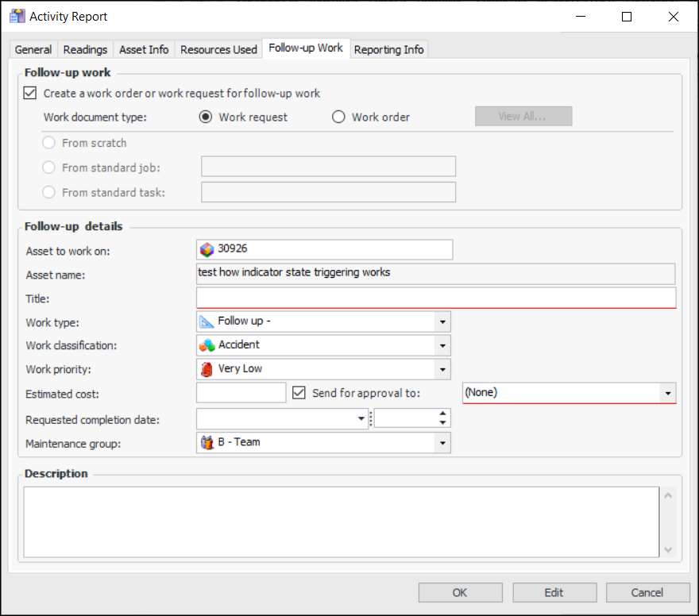This screenshot has height=616, width=699.
Task: Go to the Reporting Info tab
Action: (388, 49)
